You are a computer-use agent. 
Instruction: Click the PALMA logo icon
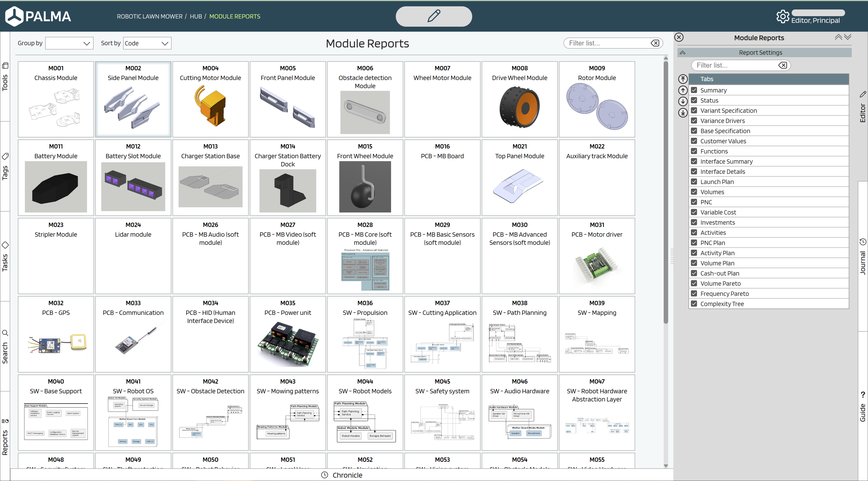(14, 16)
